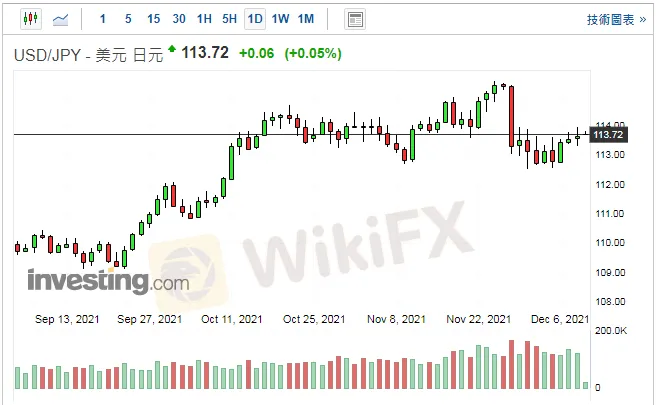The height and width of the screenshot is (405, 657).
Task: Switch to the 1W weekly timeframe
Action: pos(281,19)
